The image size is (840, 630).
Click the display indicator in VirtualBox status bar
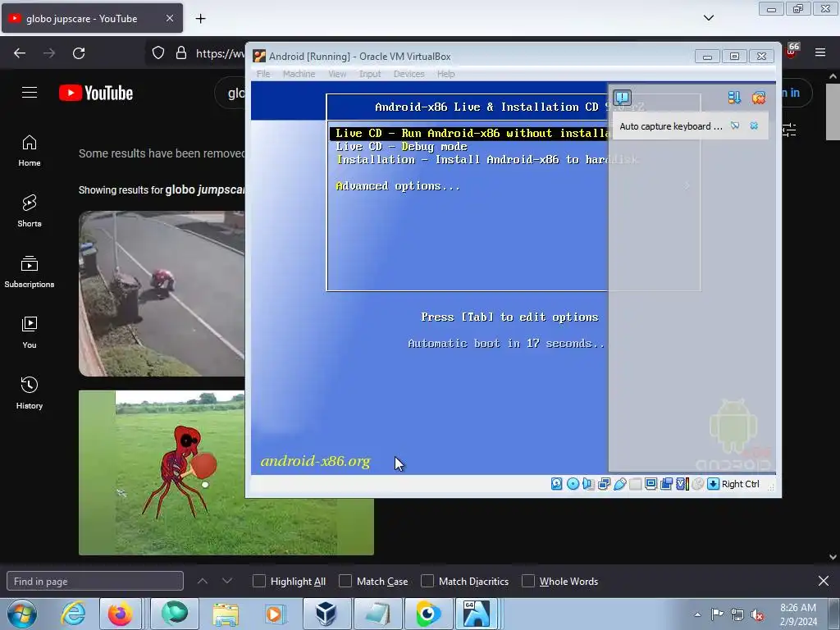pyautogui.click(x=651, y=484)
